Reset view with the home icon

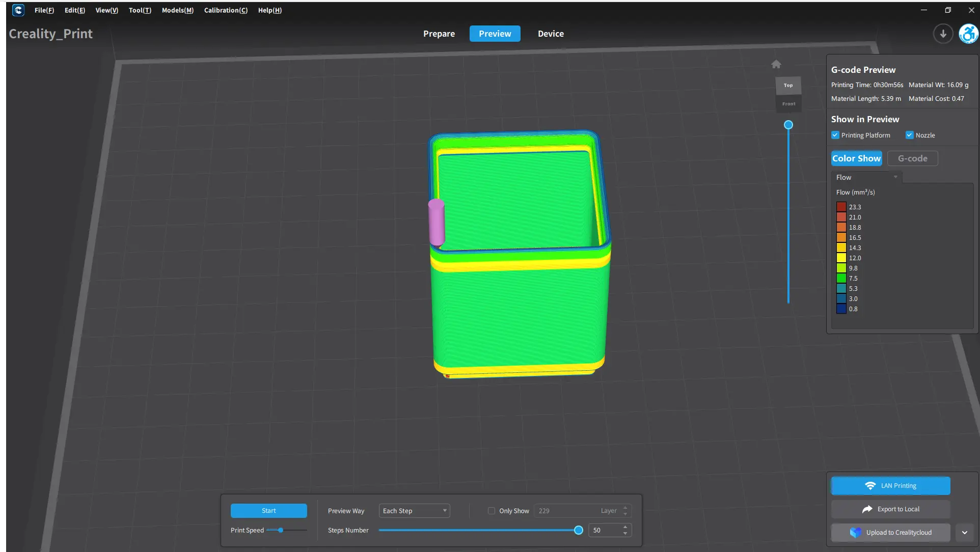[776, 64]
